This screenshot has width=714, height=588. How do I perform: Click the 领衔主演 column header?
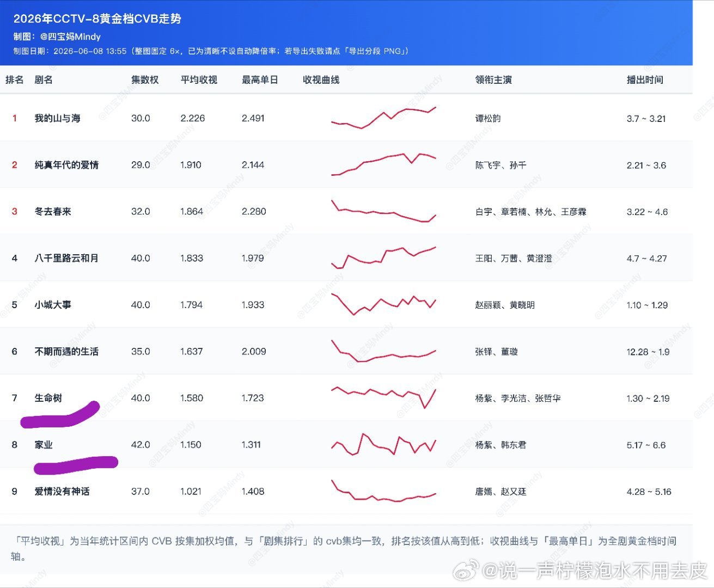(493, 79)
